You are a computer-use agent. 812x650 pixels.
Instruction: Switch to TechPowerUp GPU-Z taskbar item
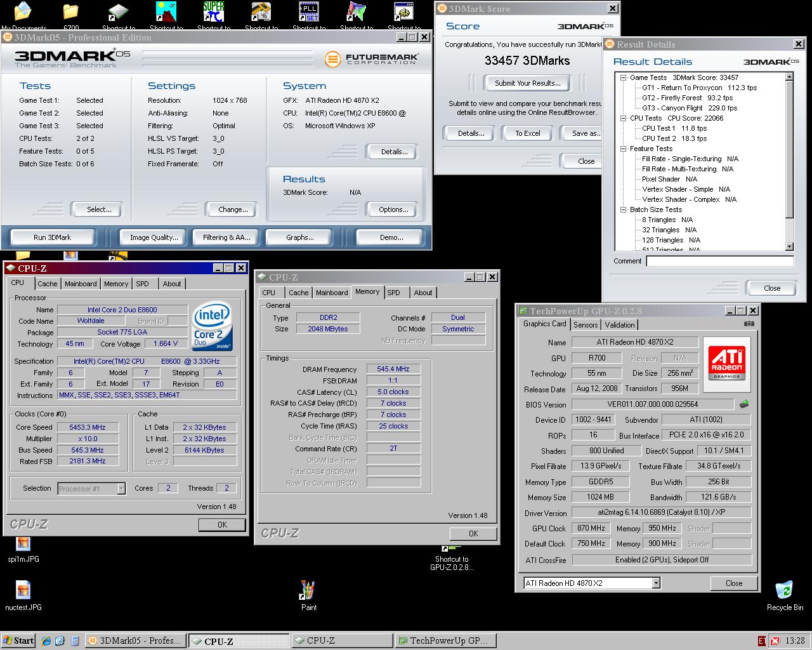coord(445,640)
